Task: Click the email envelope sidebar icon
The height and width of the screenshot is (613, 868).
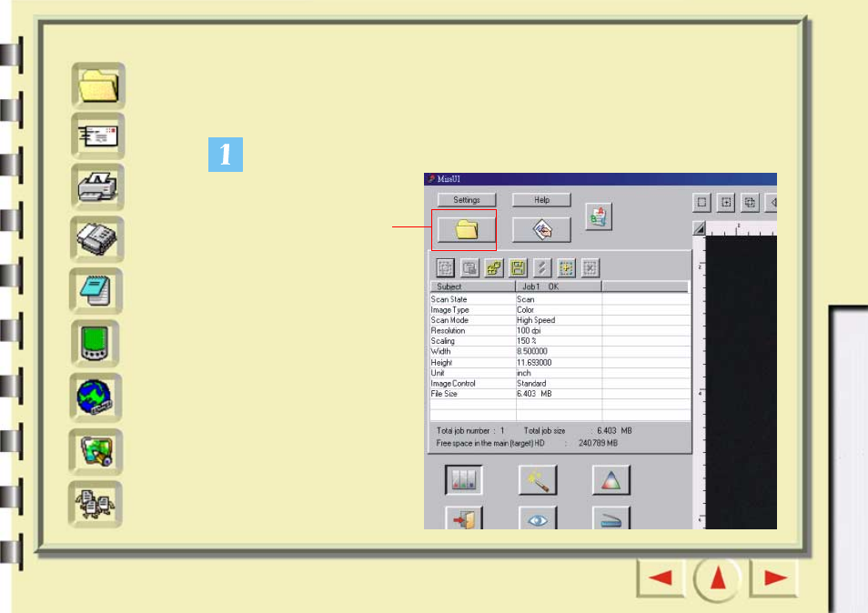Action: pos(98,136)
